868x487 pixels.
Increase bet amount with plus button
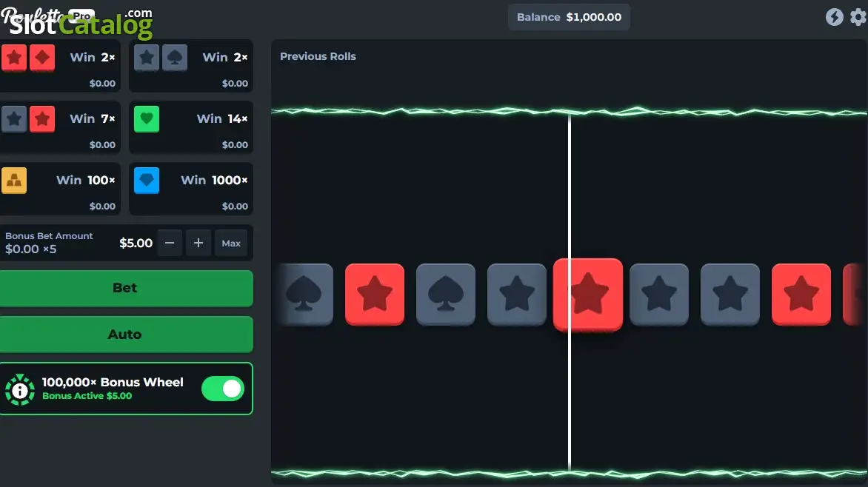coord(198,243)
